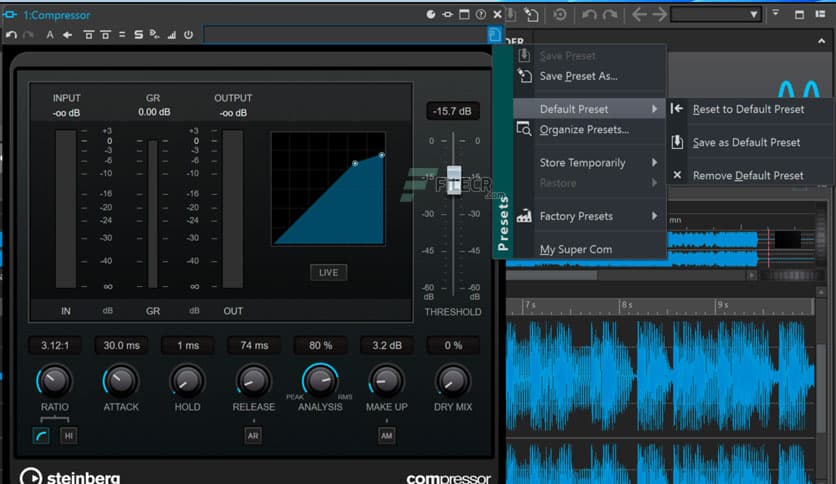This screenshot has height=484, width=836.
Task: Click the undo arrow in Compressor toolbar
Action: pos(11,35)
